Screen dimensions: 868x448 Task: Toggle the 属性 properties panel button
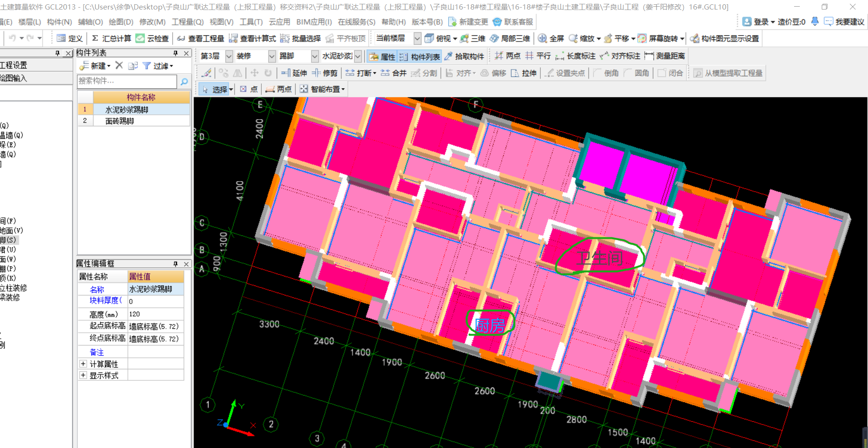[x=382, y=57]
